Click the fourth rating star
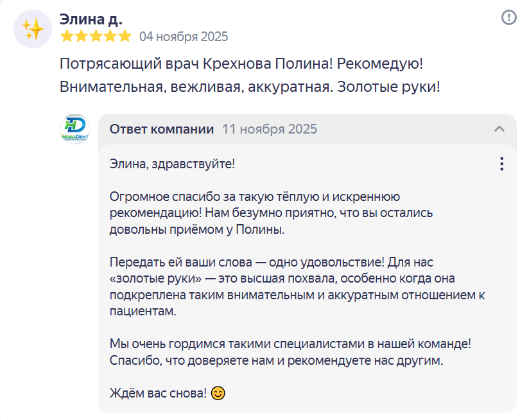 click(x=110, y=36)
